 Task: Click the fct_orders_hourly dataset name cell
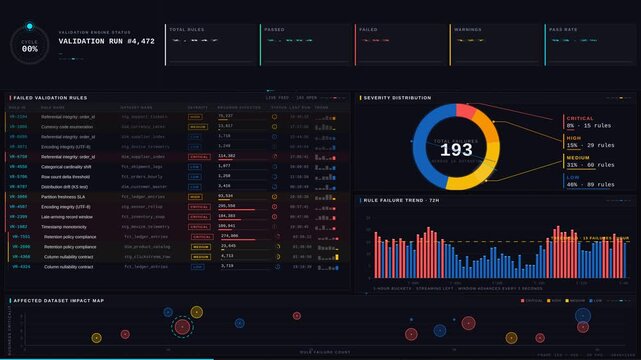point(142,177)
